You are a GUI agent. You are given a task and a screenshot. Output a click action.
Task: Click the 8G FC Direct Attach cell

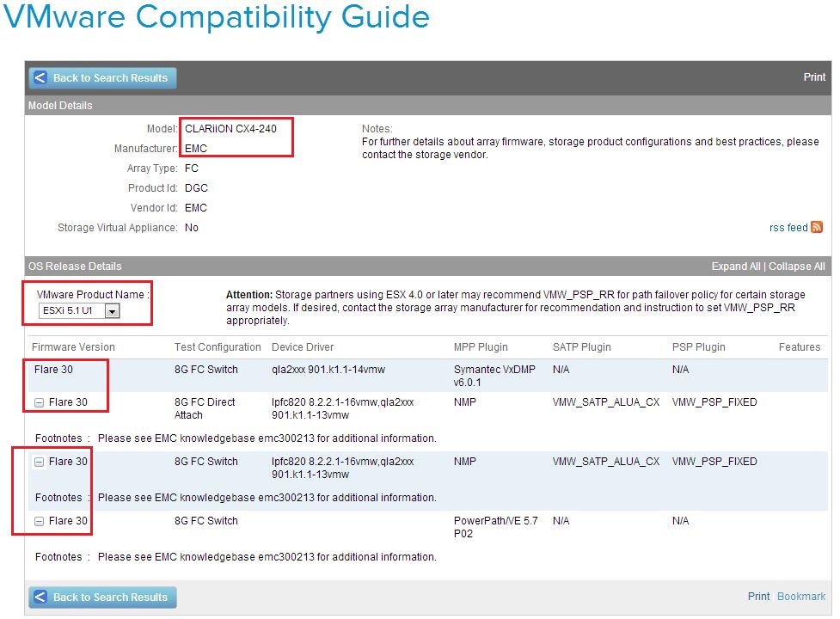tap(205, 408)
